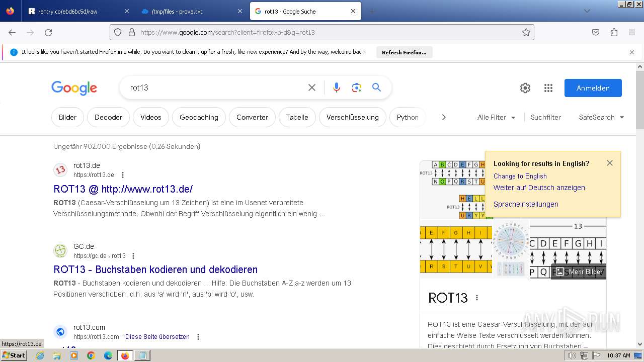
Task: Click Weiter auf Deutsch anzeigen
Action: pos(539,188)
